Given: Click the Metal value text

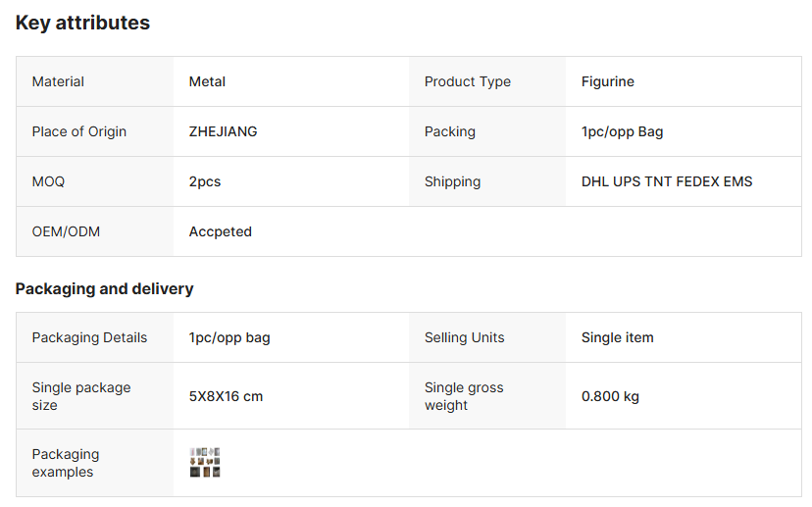Looking at the screenshot, I should [207, 81].
